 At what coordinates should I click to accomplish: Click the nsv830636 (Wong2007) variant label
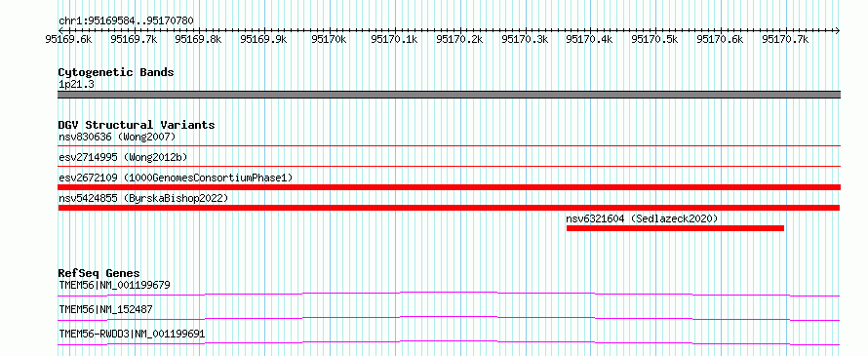click(x=117, y=137)
